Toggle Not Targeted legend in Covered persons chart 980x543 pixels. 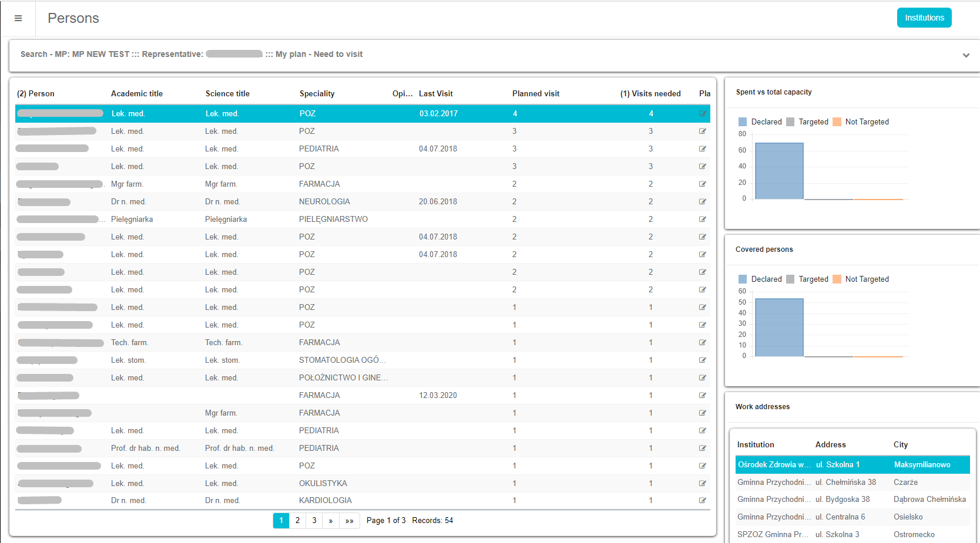click(x=861, y=279)
